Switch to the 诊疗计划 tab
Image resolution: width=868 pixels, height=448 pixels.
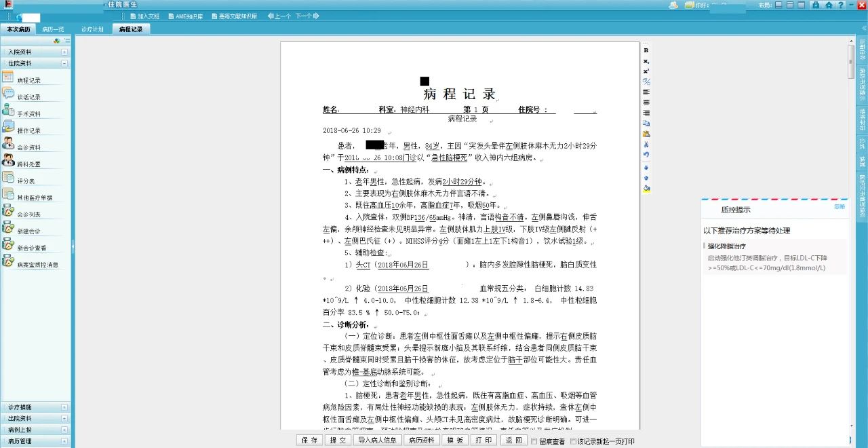(94, 29)
